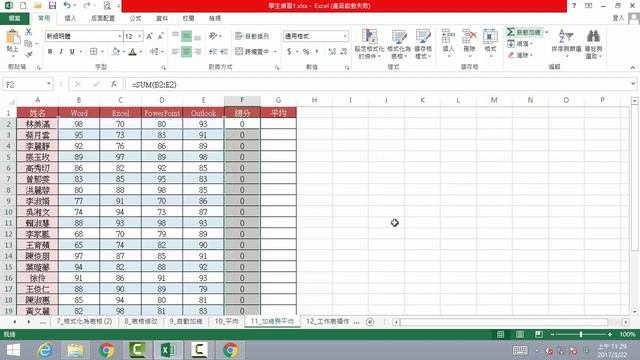Open Conditional Formatting (設定格式化的條件)
640x360 pixels.
pos(369,44)
